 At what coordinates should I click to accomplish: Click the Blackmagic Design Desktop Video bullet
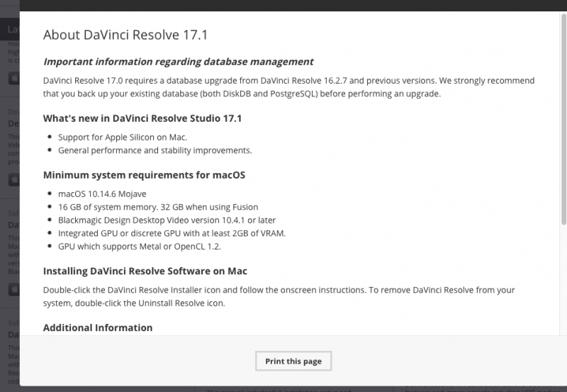[x=169, y=220]
